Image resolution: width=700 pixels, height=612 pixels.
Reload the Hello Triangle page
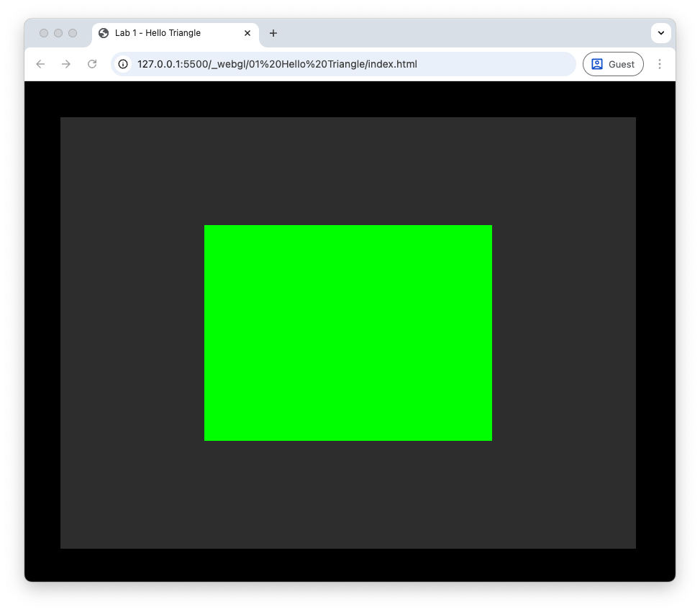[x=92, y=64]
